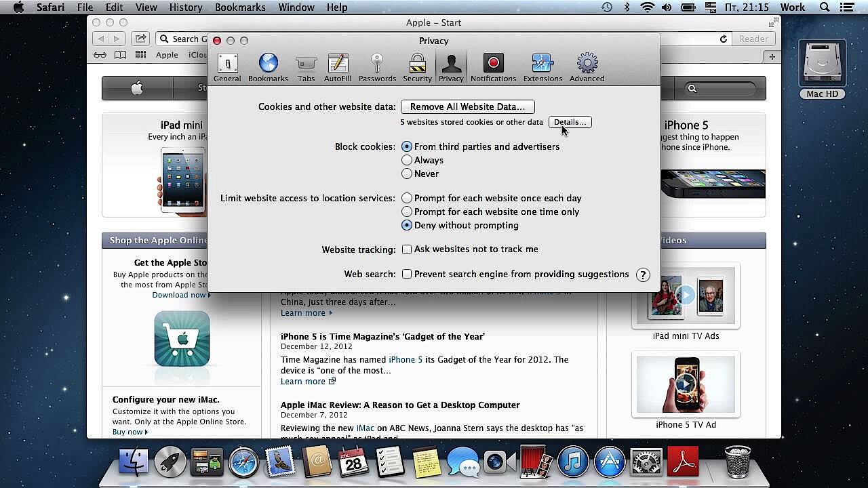Open Apple bookmark in bookmarks bar
Image resolution: width=868 pixels, height=488 pixels.
click(x=167, y=55)
